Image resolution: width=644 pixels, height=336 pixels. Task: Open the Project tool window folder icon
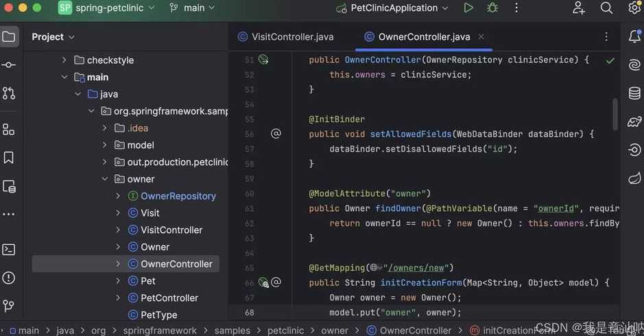click(9, 37)
